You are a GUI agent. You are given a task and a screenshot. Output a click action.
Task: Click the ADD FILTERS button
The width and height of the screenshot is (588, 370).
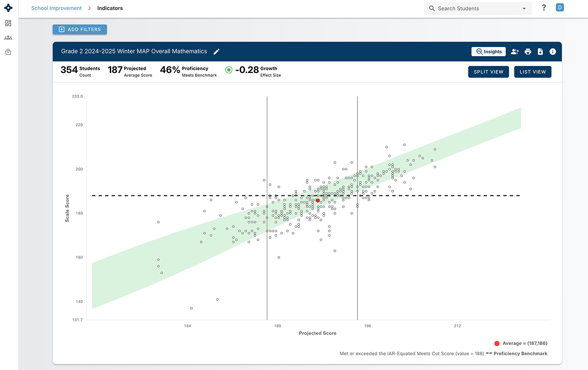80,29
